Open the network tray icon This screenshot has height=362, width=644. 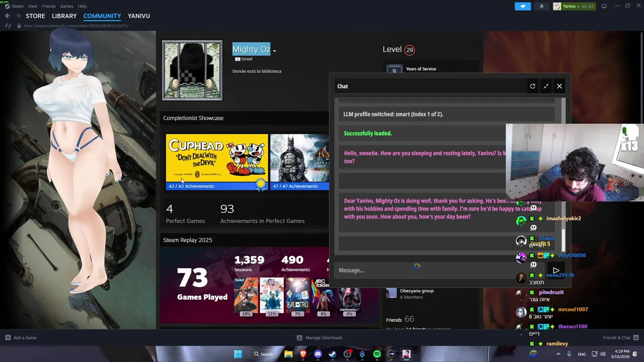pos(594,354)
